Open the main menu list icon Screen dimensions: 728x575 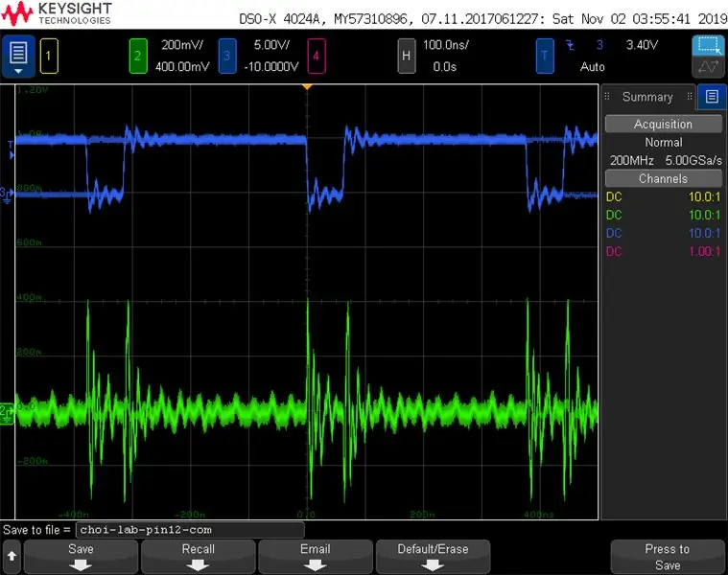click(18, 57)
